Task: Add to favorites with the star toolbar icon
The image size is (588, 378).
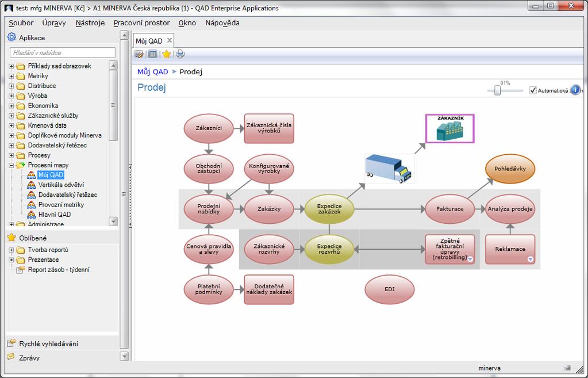Action: tap(167, 54)
